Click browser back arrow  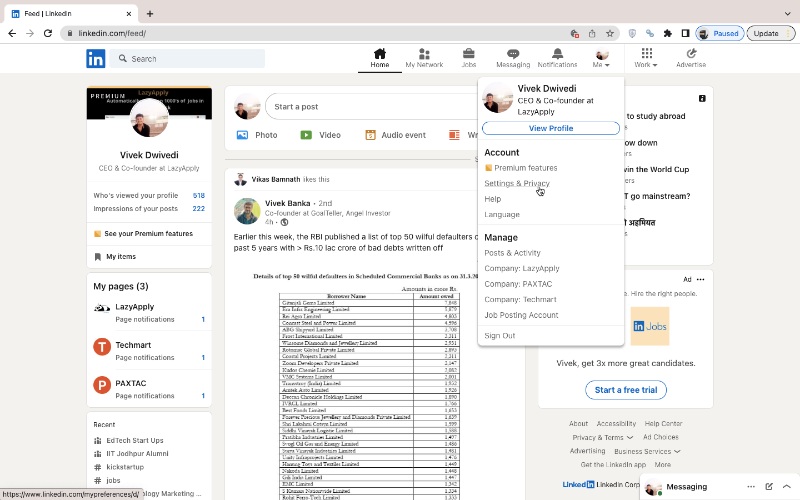tap(12, 33)
